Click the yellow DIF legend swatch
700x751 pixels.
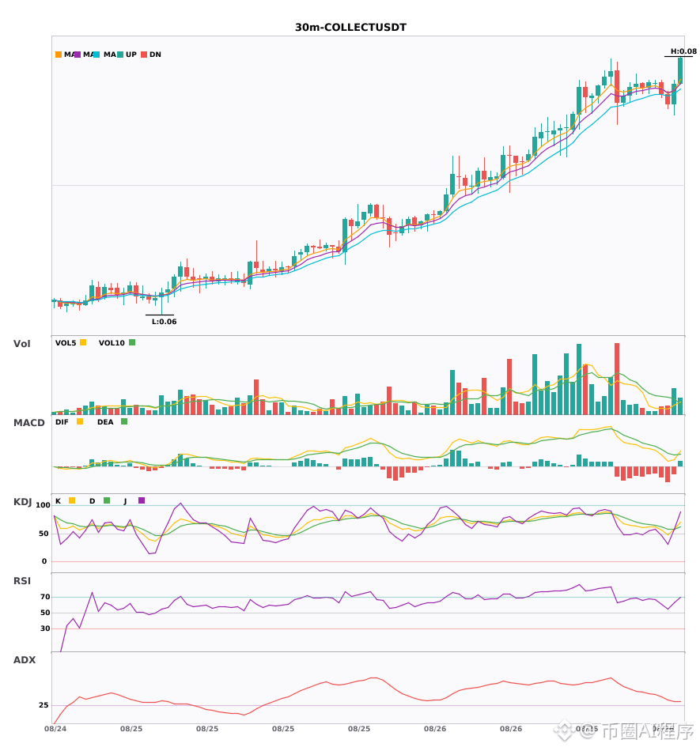pos(80,421)
